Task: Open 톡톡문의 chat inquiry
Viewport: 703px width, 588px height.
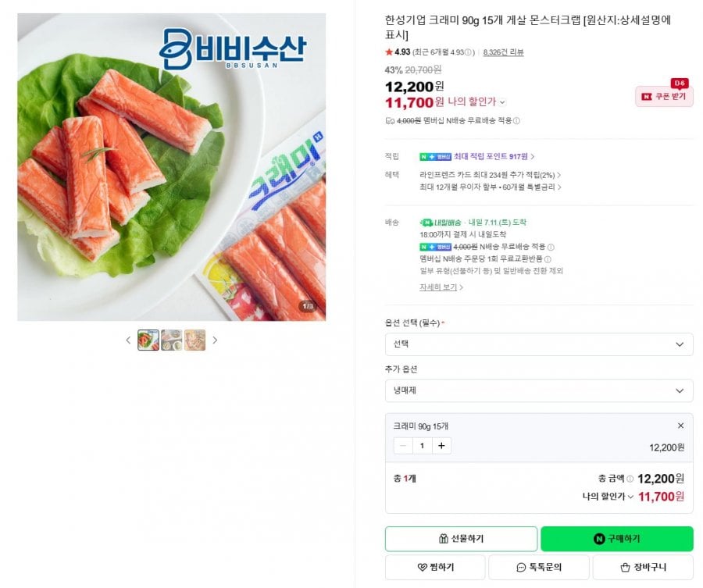Action: [539, 568]
